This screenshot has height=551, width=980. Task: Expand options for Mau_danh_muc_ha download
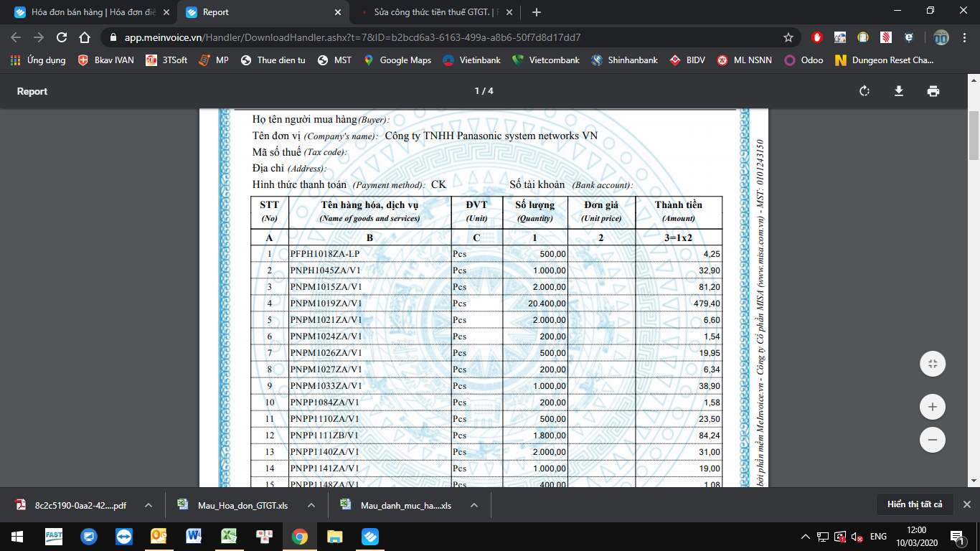(474, 505)
